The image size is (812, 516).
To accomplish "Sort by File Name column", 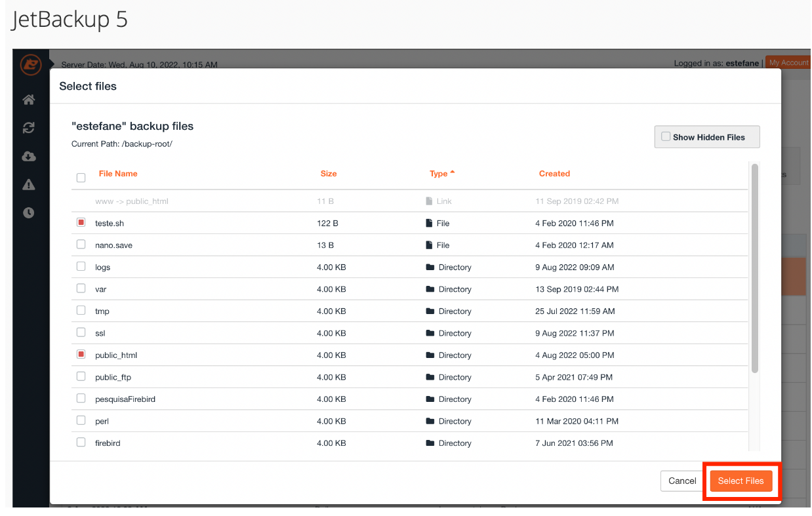I will pos(118,174).
